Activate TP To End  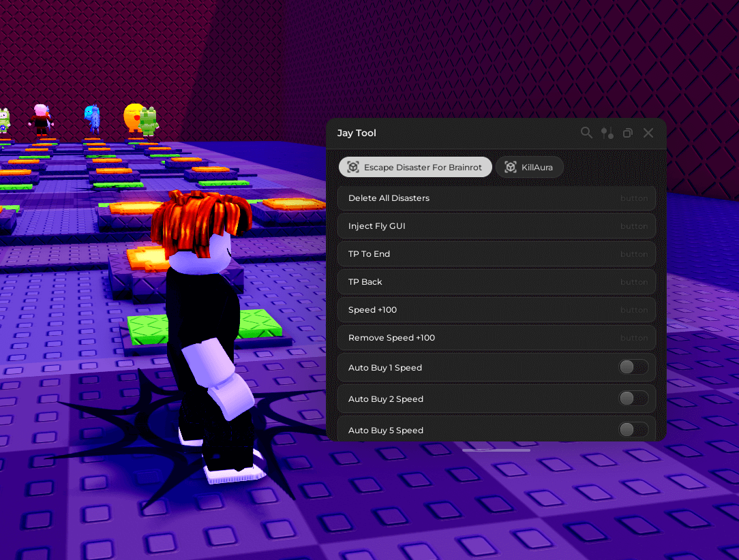(x=497, y=254)
